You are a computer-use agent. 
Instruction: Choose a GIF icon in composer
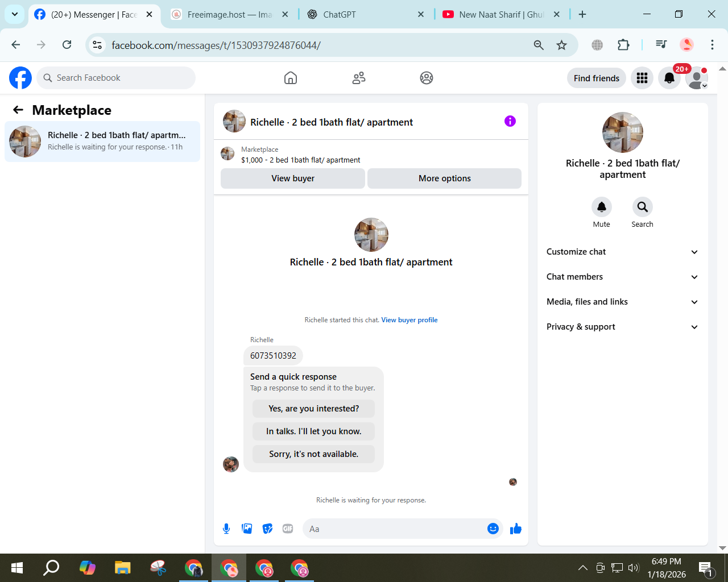288,529
